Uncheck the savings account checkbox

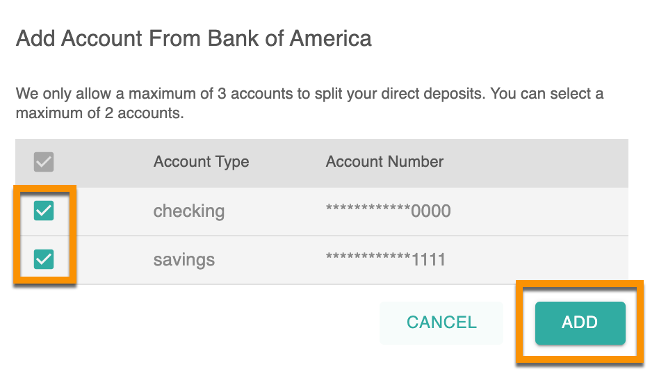tap(44, 259)
